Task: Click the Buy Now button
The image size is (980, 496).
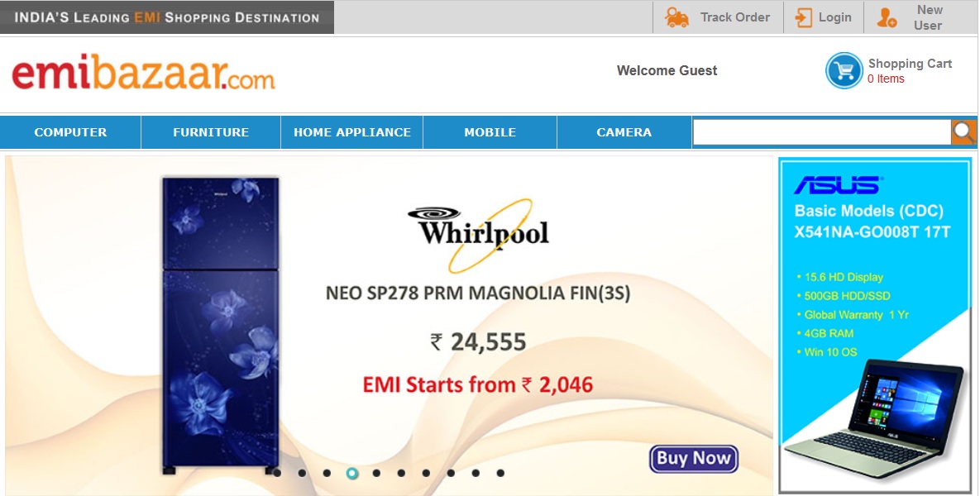Action: coord(694,459)
